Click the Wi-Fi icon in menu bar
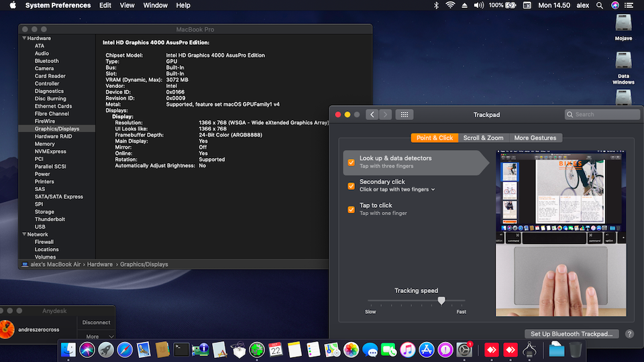Image resolution: width=644 pixels, height=362 pixels. [450, 5]
